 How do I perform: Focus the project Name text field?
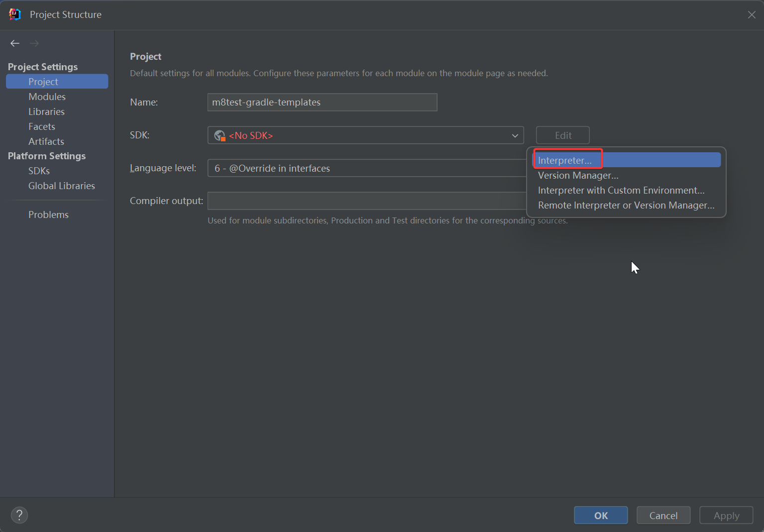click(x=322, y=103)
